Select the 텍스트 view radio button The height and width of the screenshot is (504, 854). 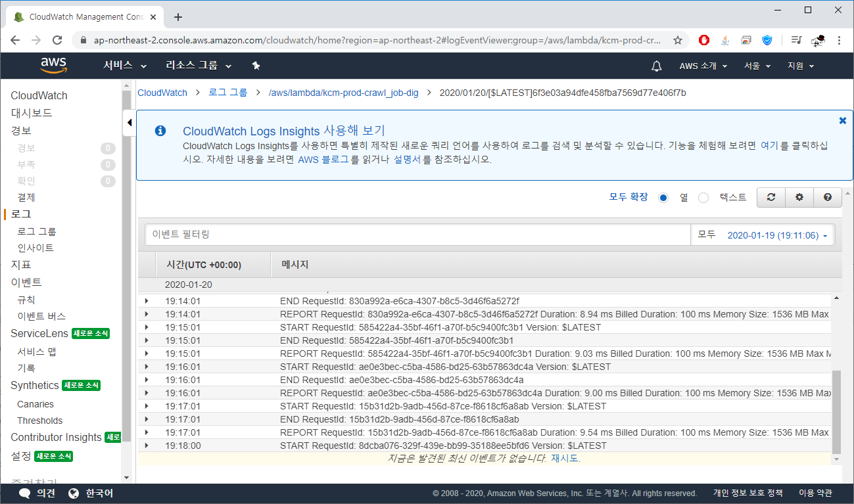pyautogui.click(x=703, y=198)
